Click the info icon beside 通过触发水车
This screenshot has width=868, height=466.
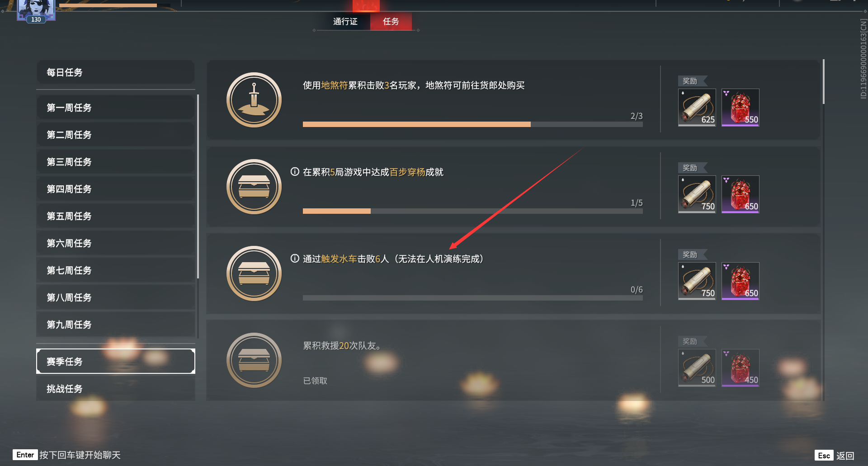click(x=295, y=259)
